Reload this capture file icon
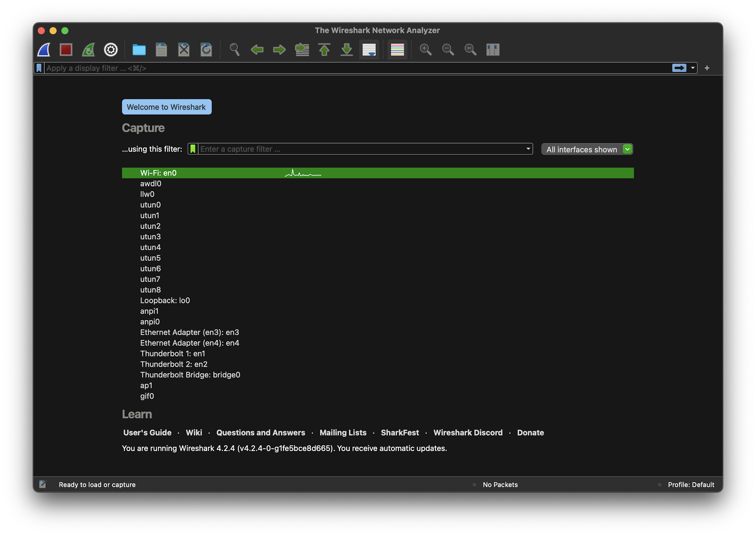Viewport: 756px width, 536px height. [206, 49]
